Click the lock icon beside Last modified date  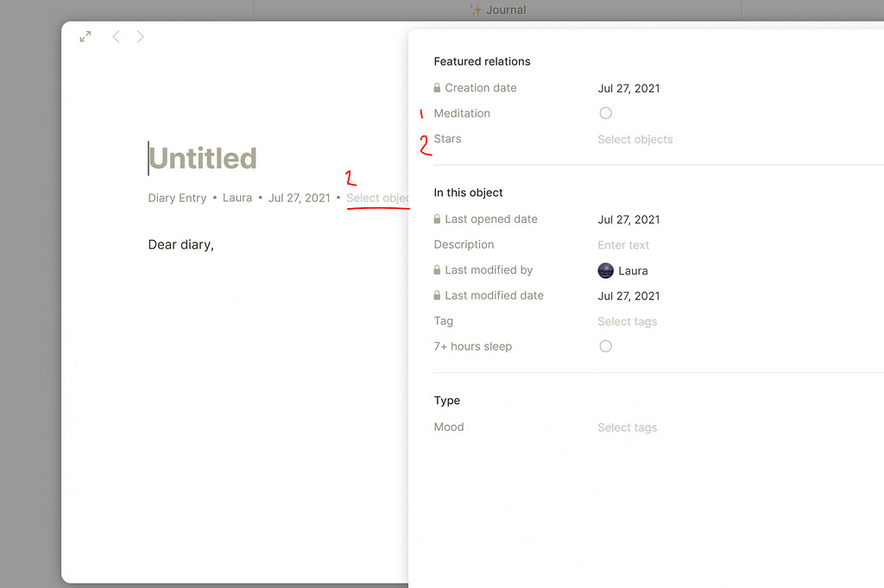tap(438, 295)
